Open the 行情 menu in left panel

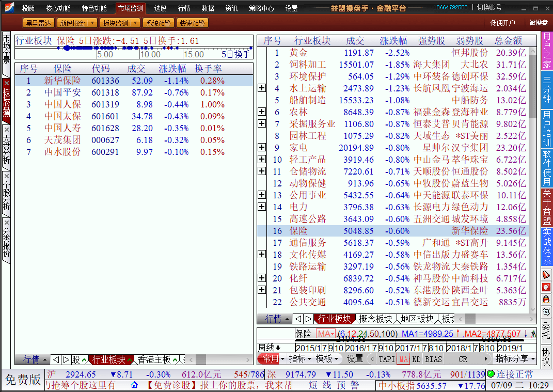tap(34, 359)
